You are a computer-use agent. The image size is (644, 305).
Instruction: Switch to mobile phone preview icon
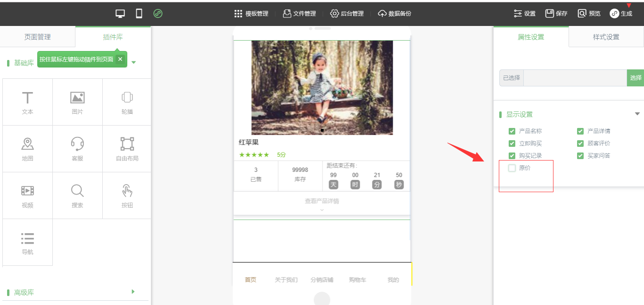(x=139, y=14)
